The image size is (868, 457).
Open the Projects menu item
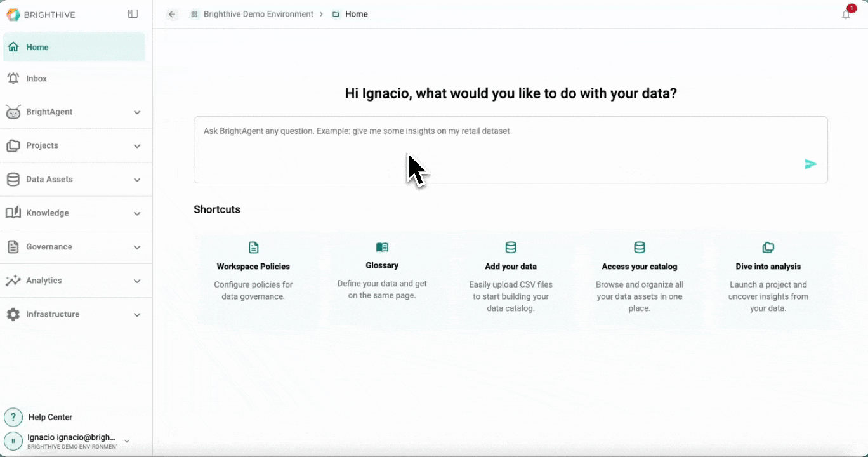point(76,145)
